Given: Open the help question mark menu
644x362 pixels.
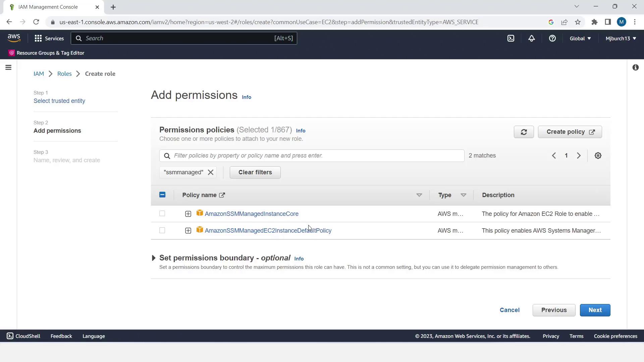Looking at the screenshot, I should (x=552, y=38).
